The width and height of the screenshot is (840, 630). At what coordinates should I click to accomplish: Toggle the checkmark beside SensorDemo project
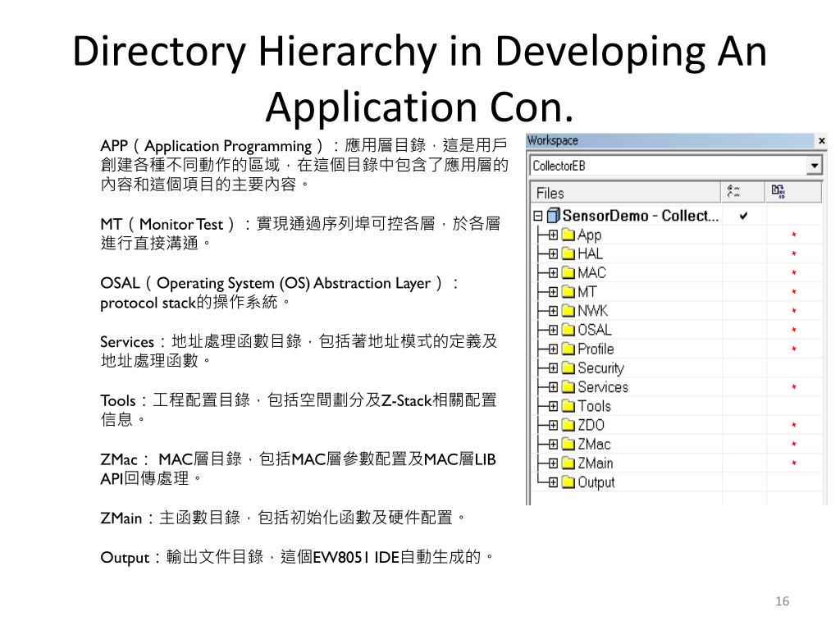743,216
